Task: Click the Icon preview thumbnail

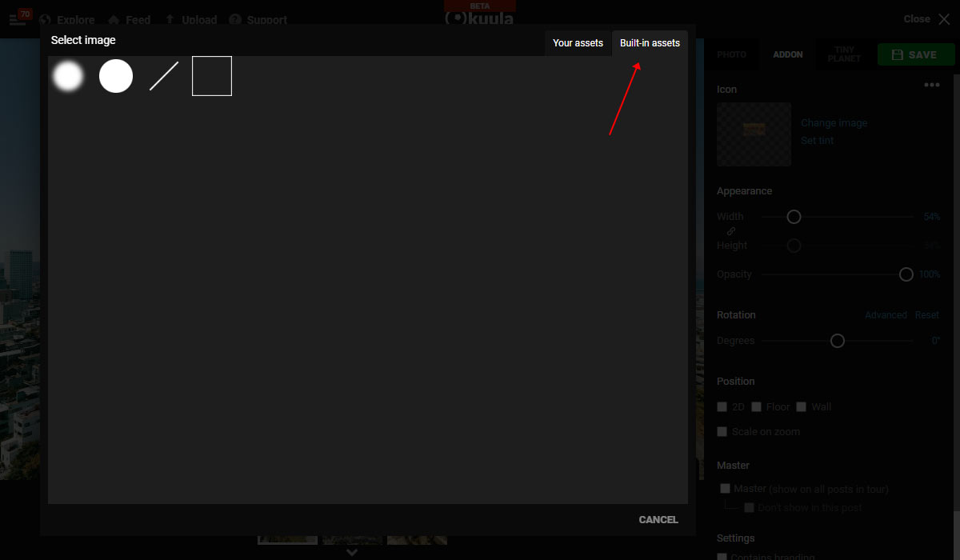Action: 754,134
